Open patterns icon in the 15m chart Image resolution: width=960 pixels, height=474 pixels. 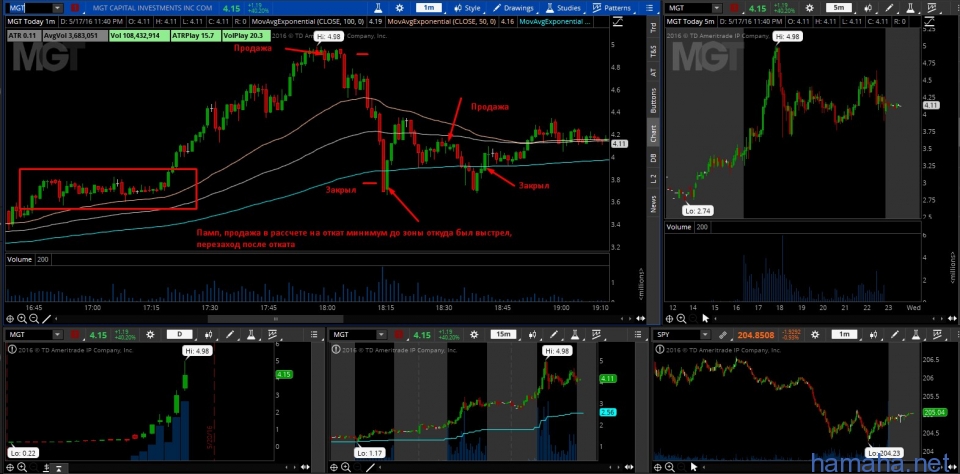[595, 335]
